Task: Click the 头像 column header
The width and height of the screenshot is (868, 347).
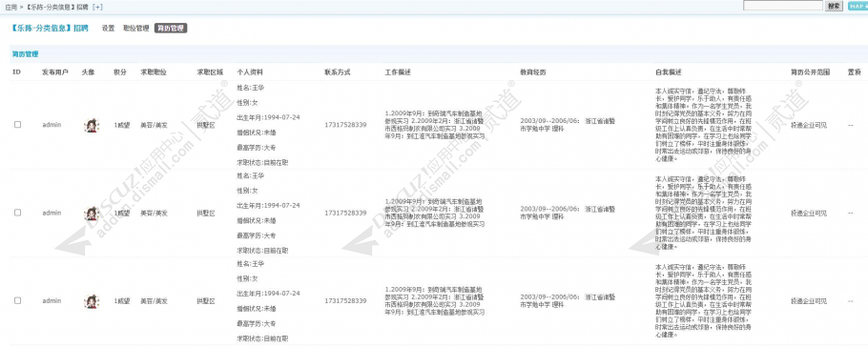Action: [89, 72]
